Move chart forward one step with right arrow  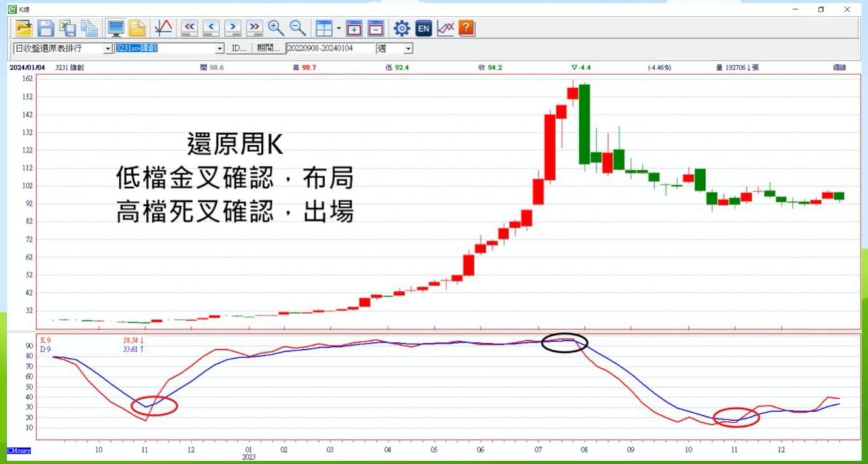point(233,28)
